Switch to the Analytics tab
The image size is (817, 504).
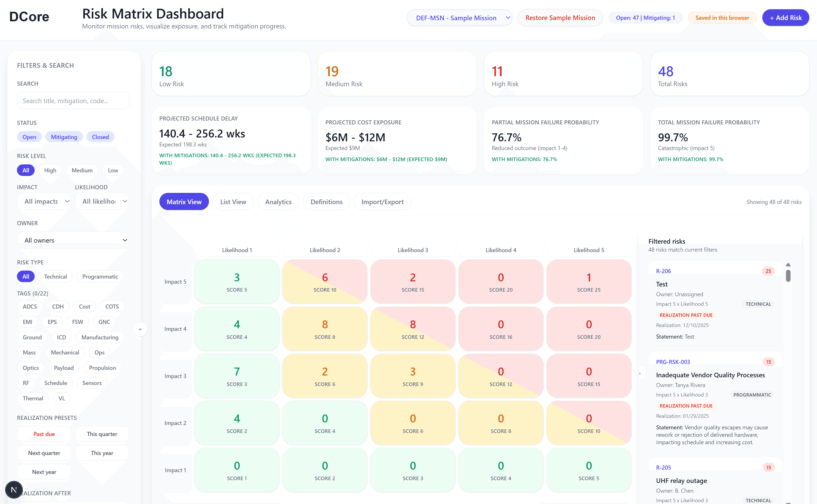point(278,201)
